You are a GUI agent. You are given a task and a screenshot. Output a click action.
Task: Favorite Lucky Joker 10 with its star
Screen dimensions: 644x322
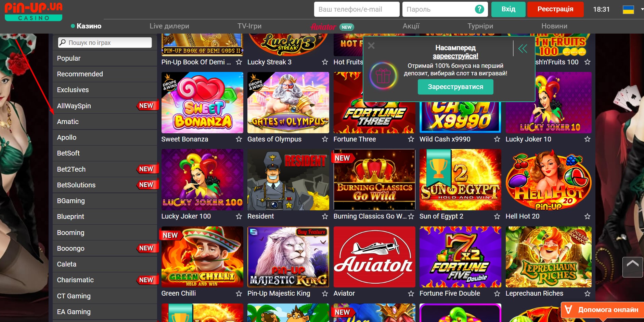coord(587,139)
